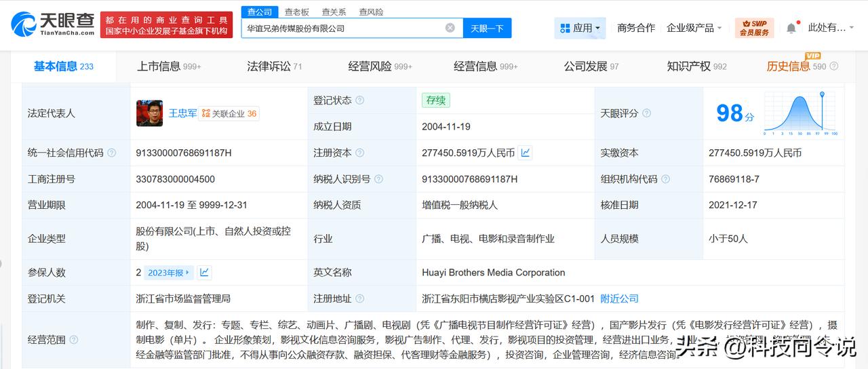
Task: Click the help icon next to 天眼评分
Action: click(647, 113)
